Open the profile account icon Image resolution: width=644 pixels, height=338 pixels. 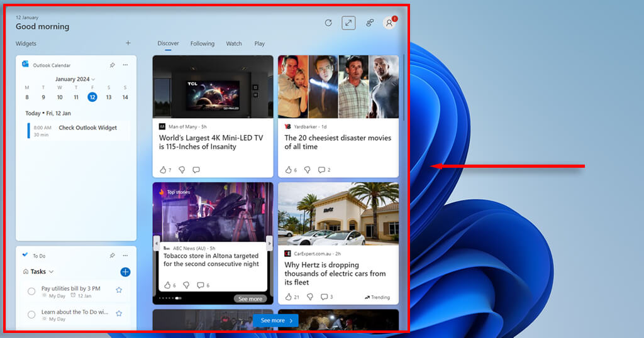389,23
